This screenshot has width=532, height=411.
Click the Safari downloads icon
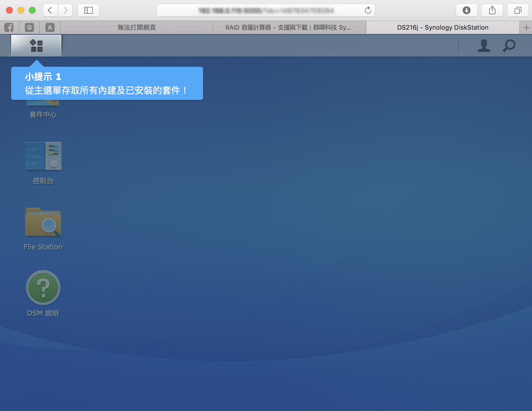[x=466, y=10]
